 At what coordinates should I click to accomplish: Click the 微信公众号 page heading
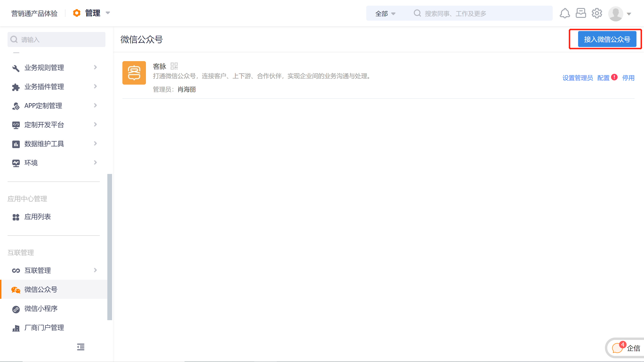142,39
